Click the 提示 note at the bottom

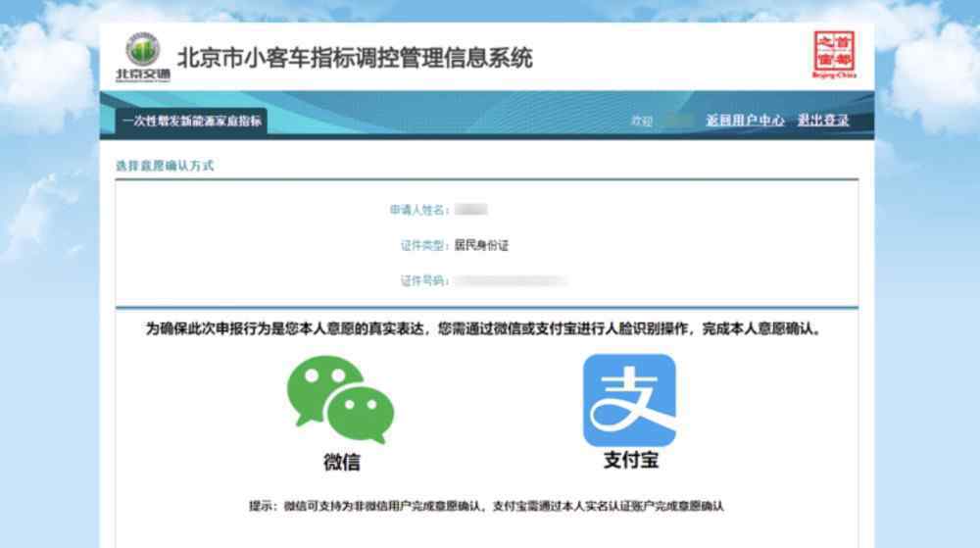click(x=486, y=506)
